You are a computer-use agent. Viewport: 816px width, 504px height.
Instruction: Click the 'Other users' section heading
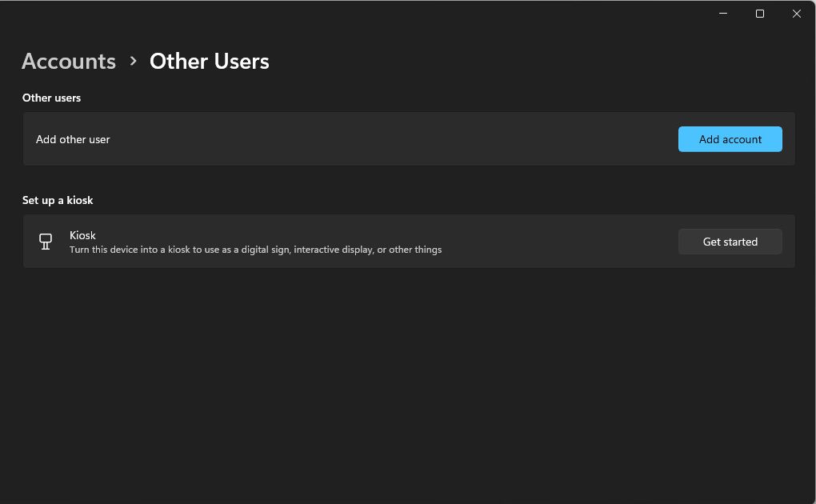tap(51, 98)
